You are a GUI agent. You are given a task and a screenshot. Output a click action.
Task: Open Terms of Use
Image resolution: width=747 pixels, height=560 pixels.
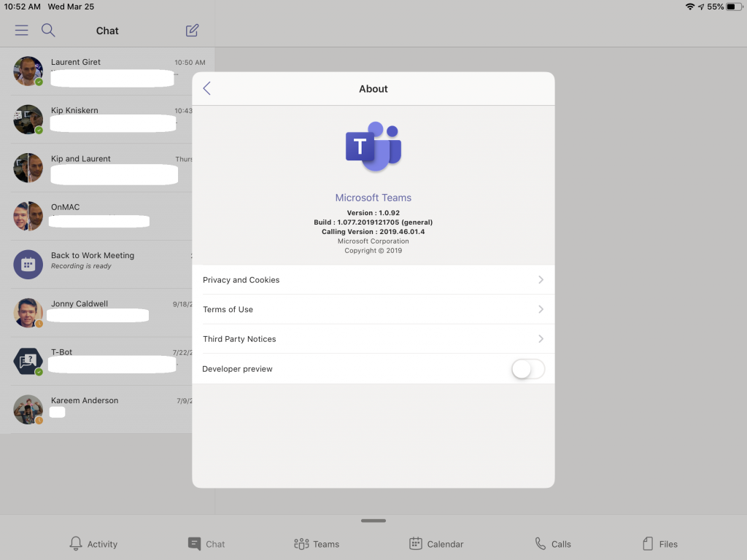tap(373, 309)
